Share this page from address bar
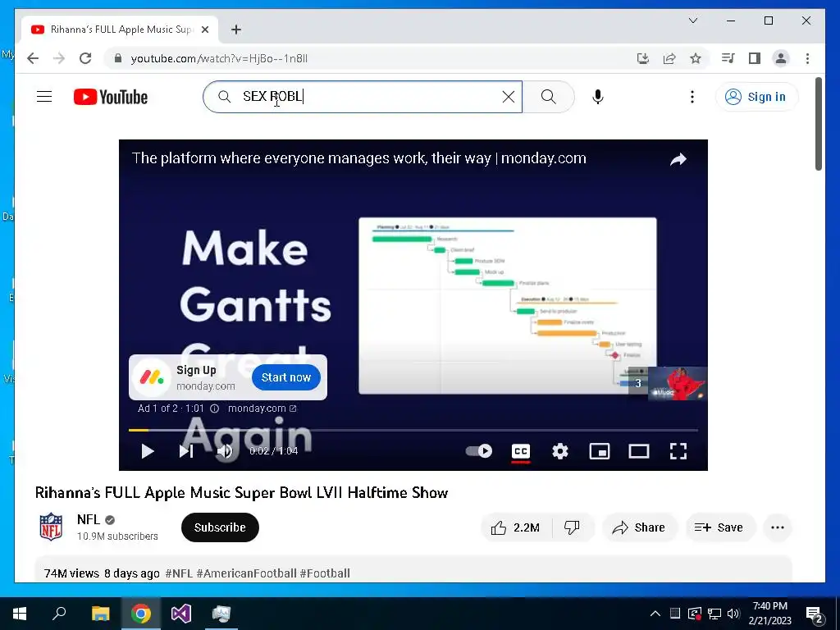 (669, 58)
